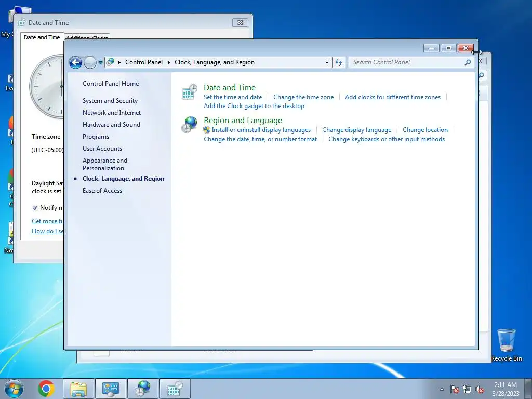Click the Date and Time calendar icon
532x399 pixels.
[x=189, y=92]
